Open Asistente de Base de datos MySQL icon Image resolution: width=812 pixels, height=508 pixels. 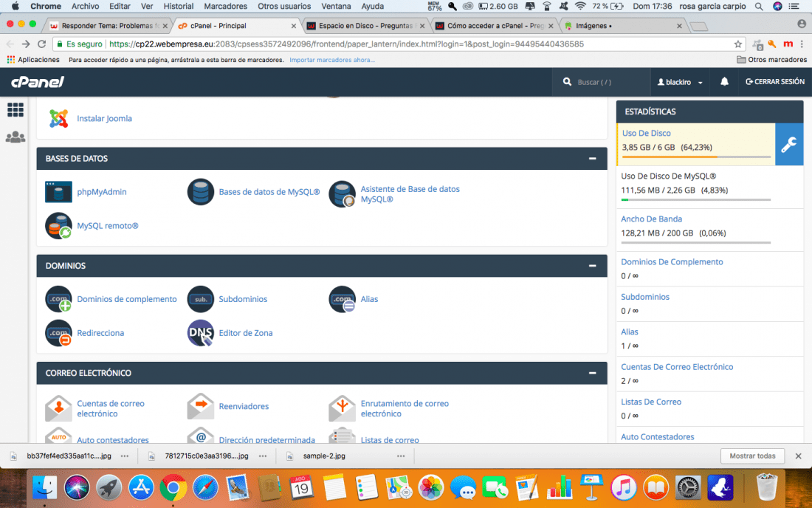[x=343, y=194]
